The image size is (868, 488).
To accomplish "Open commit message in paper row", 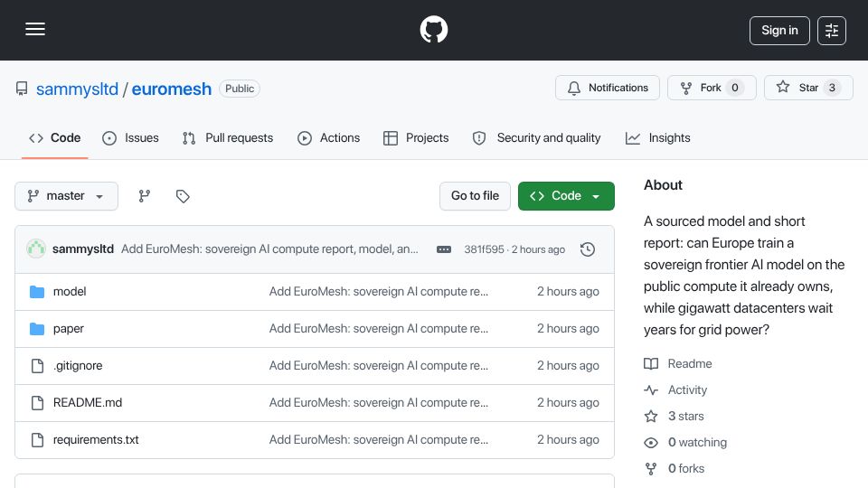I will 379,329.
